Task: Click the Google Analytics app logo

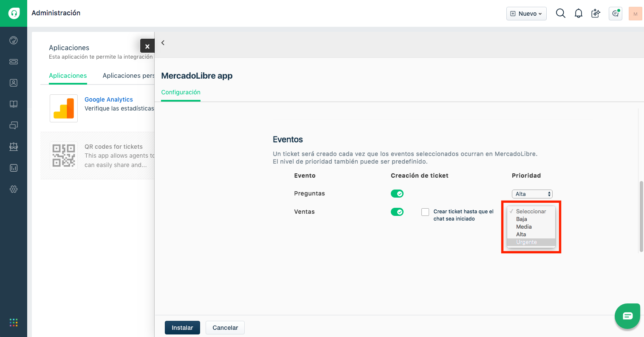Action: 64,108
